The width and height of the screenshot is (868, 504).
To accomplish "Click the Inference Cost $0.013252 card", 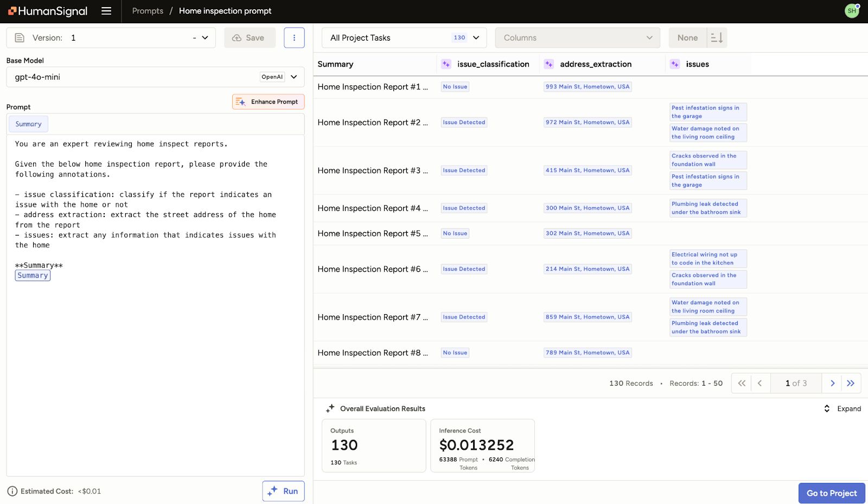I will 482,445.
